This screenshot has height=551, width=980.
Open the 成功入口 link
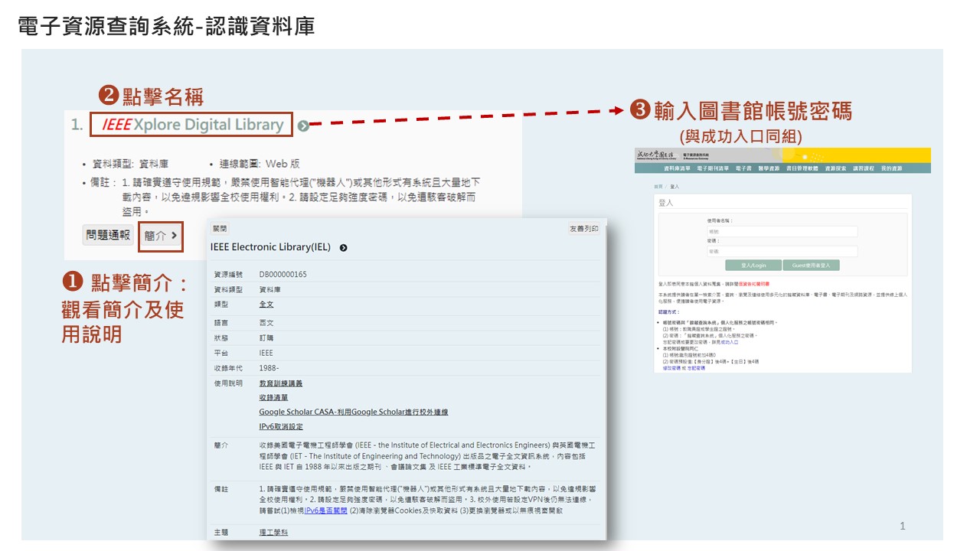pyautogui.click(x=730, y=342)
